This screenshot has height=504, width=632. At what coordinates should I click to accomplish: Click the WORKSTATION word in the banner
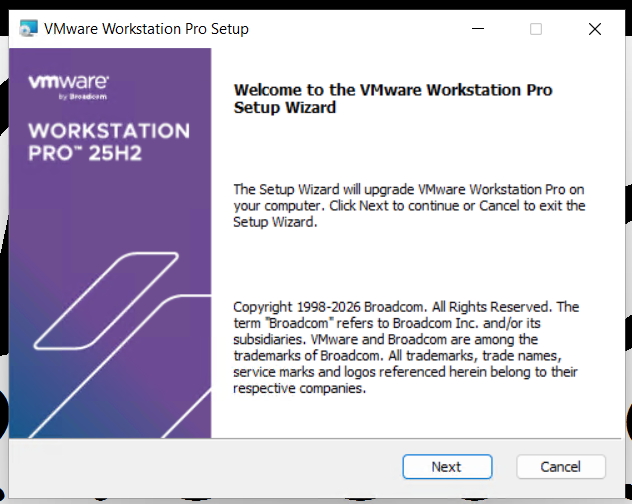pos(108,131)
